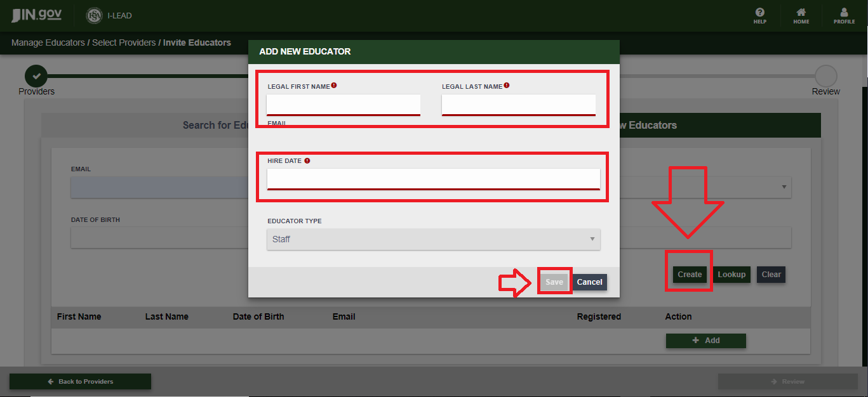Cancel the Add New Educator dialog
Image resolution: width=868 pixels, height=397 pixels.
tap(589, 282)
